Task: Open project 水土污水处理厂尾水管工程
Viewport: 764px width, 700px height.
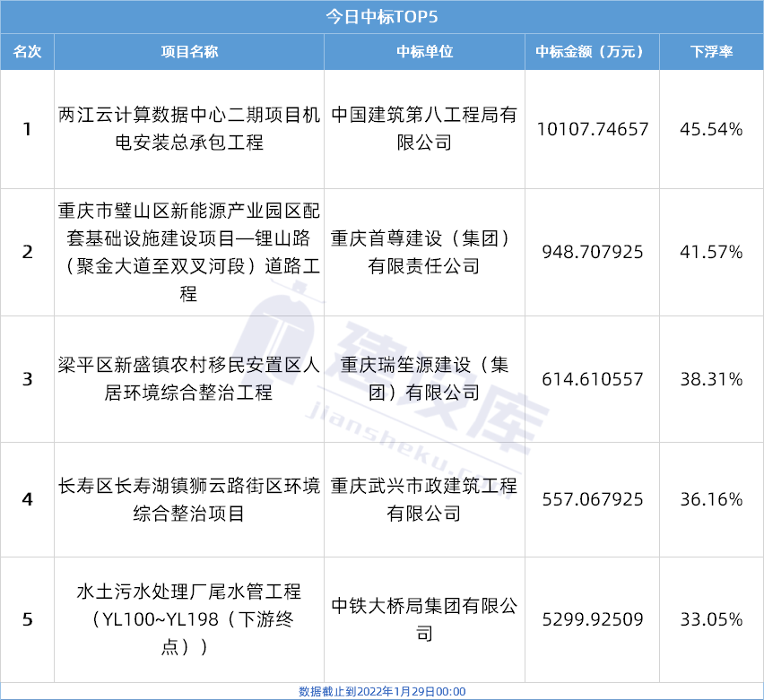Action: [188, 618]
